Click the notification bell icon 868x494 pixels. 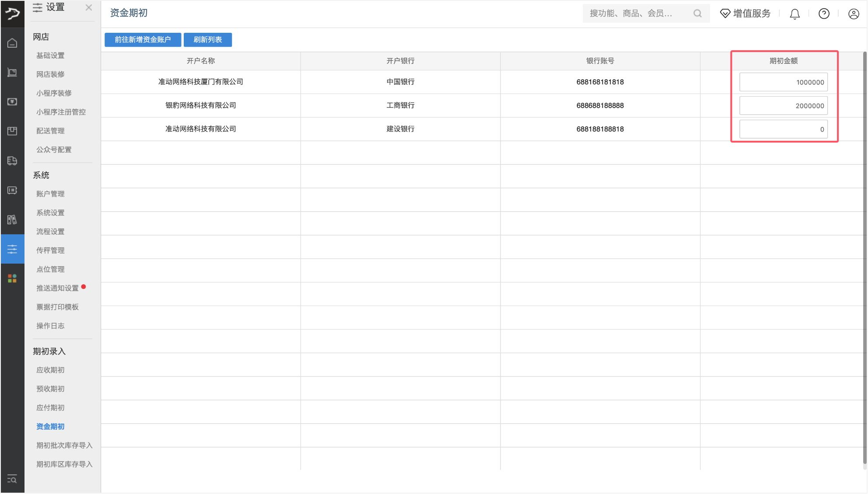(x=794, y=14)
